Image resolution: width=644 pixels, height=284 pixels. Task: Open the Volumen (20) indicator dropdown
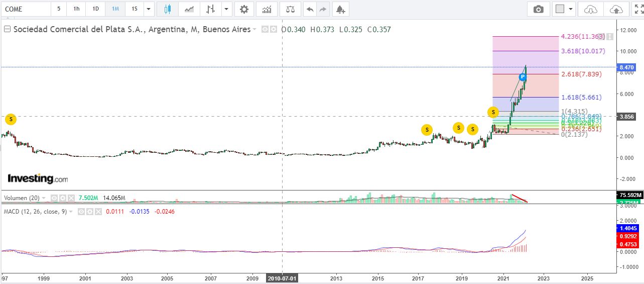(x=44, y=198)
